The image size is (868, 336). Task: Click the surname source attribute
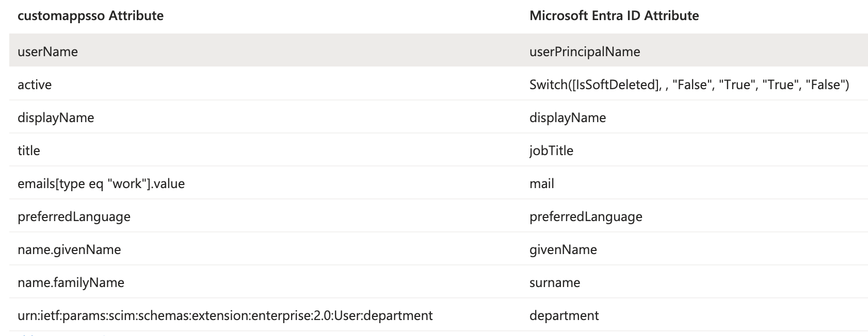point(554,282)
